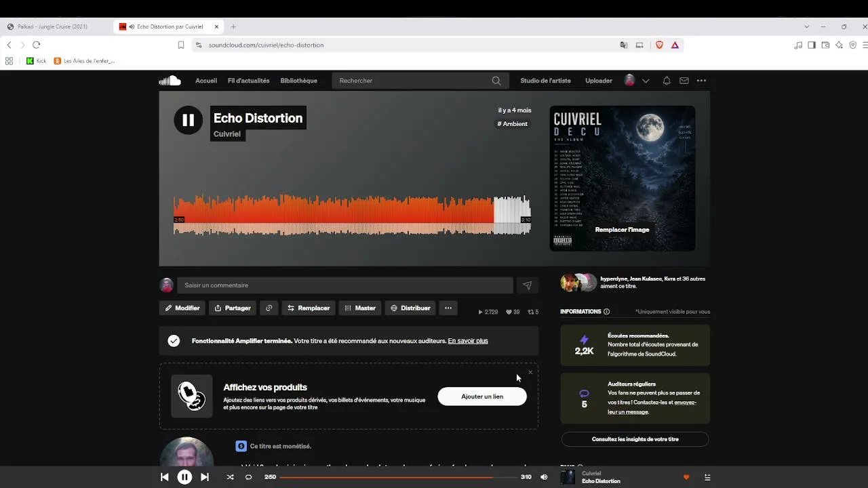Dismiss the Affichez vos produits banner
Screen dimensions: 868x488
point(530,372)
